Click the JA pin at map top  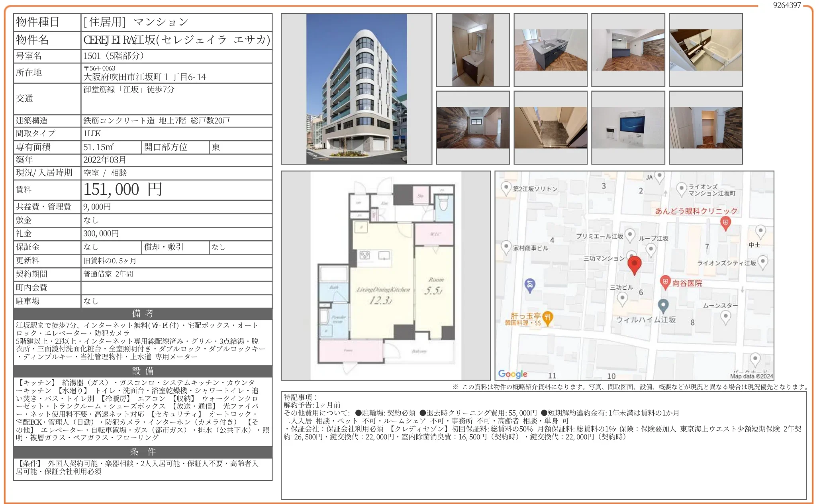(x=659, y=175)
